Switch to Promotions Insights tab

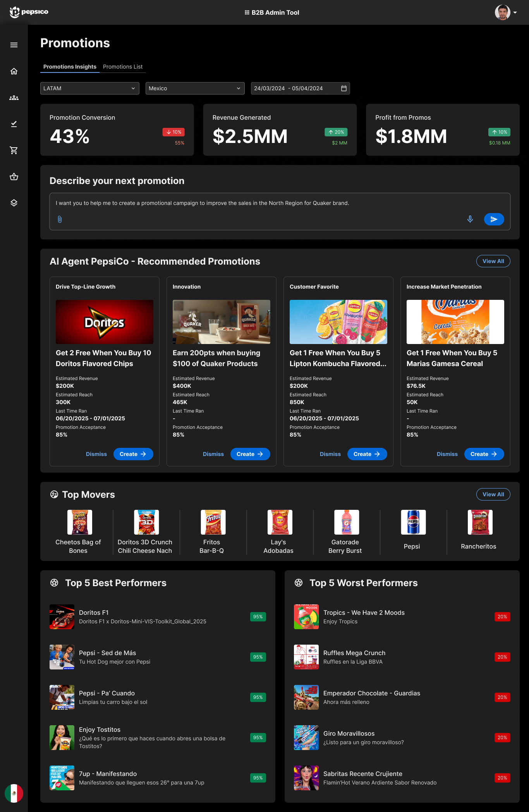coord(70,67)
